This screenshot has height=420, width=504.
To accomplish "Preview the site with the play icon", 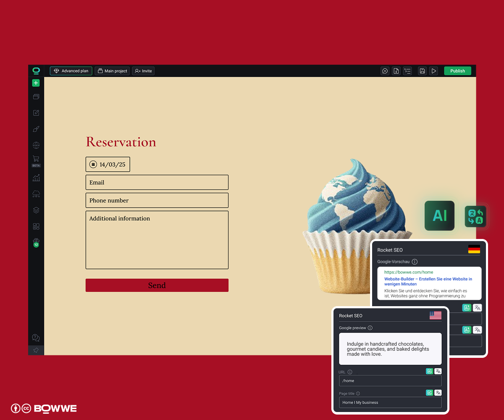I will [434, 71].
